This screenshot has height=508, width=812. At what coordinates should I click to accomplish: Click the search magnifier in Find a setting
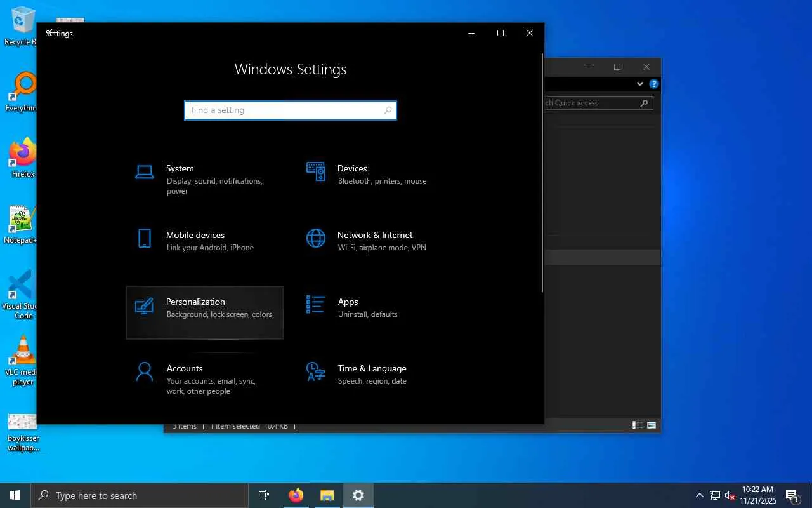click(388, 110)
